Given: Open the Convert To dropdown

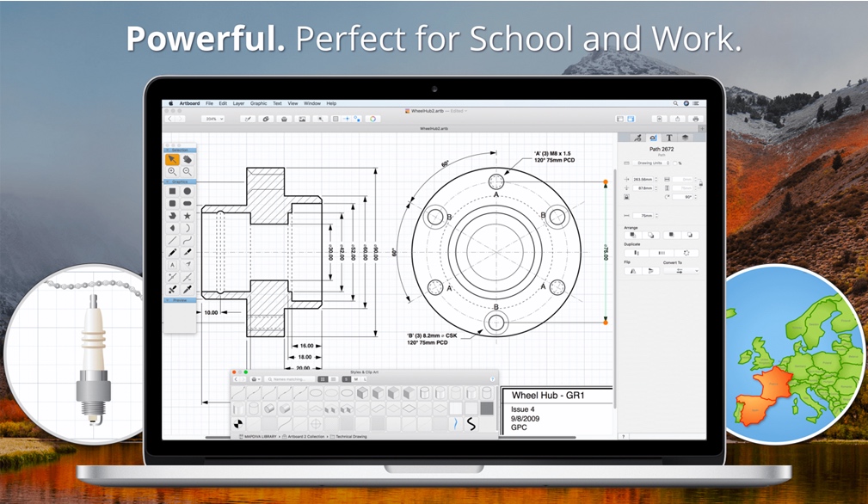Looking at the screenshot, I should point(679,270).
